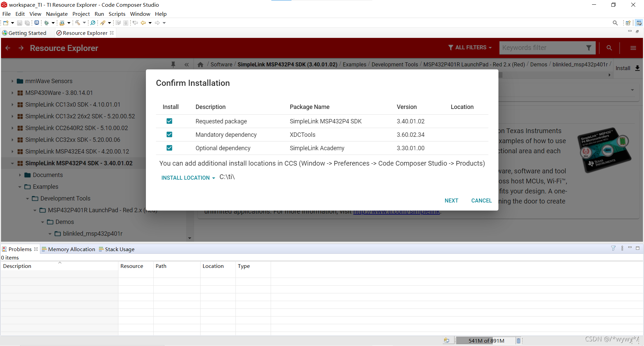644x346 pixels.
Task: Open the ti.com/simplelink hyperlink
Action: click(x=396, y=212)
